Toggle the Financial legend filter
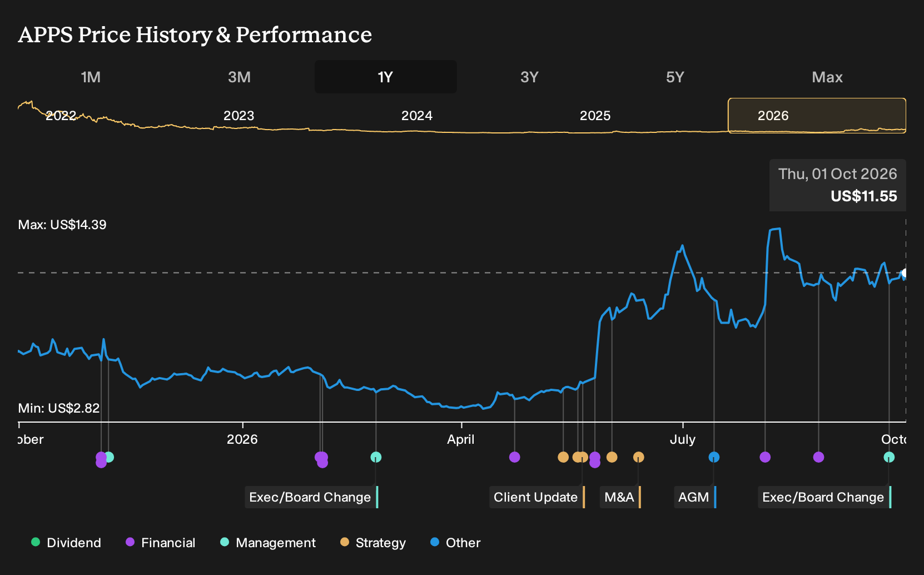The height and width of the screenshot is (575, 924). click(x=161, y=543)
